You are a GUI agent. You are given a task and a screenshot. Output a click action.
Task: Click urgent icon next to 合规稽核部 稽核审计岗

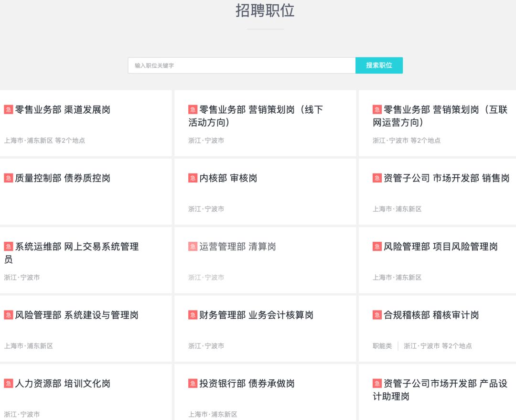pyautogui.click(x=377, y=315)
